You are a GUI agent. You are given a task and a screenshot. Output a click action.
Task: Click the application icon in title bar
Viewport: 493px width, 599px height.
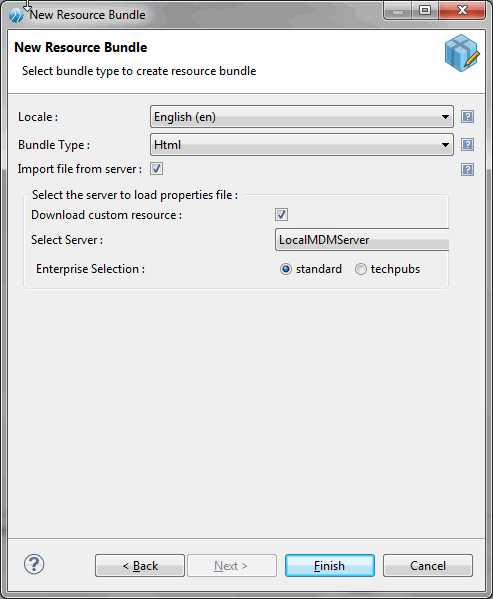point(16,15)
